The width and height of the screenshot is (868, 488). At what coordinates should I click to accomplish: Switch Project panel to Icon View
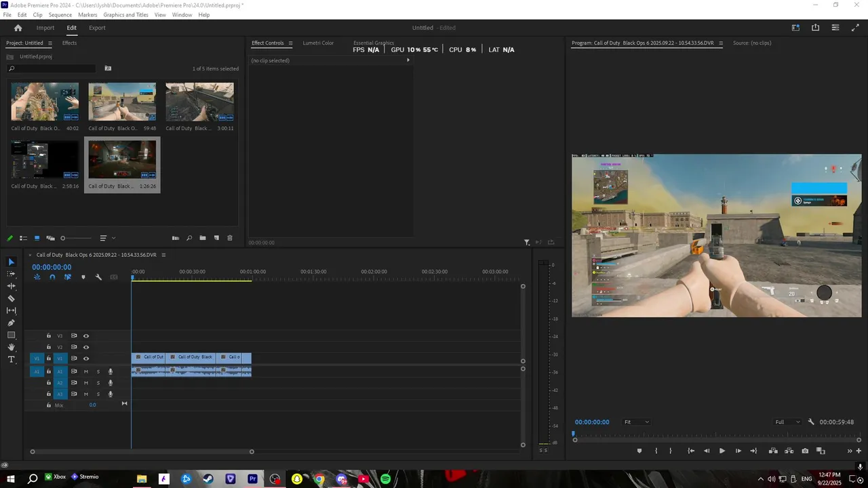point(37,238)
